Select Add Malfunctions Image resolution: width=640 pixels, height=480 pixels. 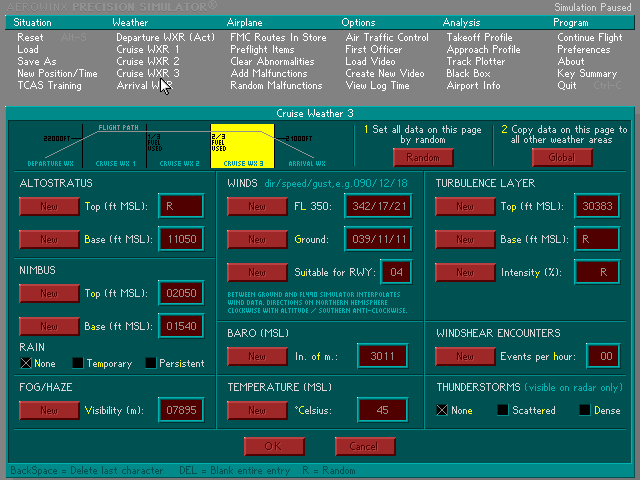click(269, 73)
